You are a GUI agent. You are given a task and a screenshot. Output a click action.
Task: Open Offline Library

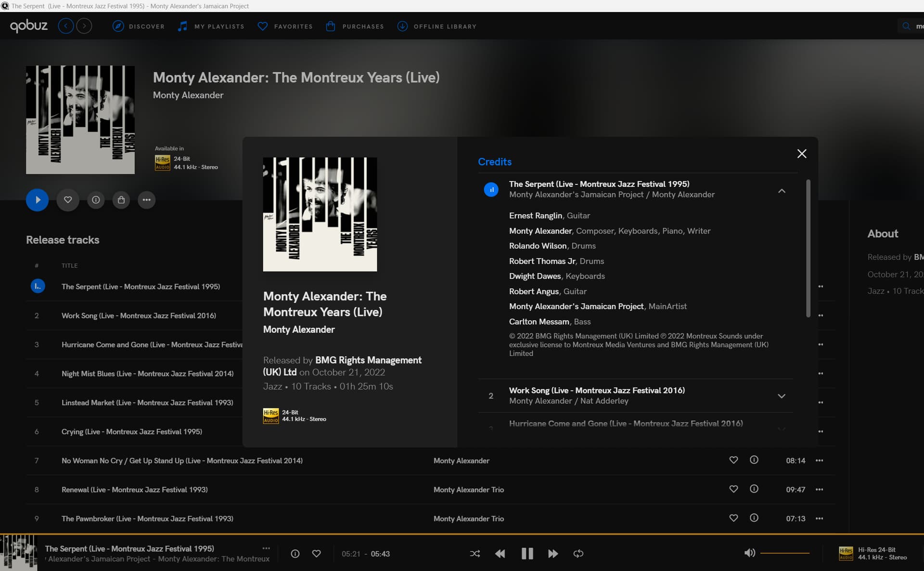tap(436, 26)
